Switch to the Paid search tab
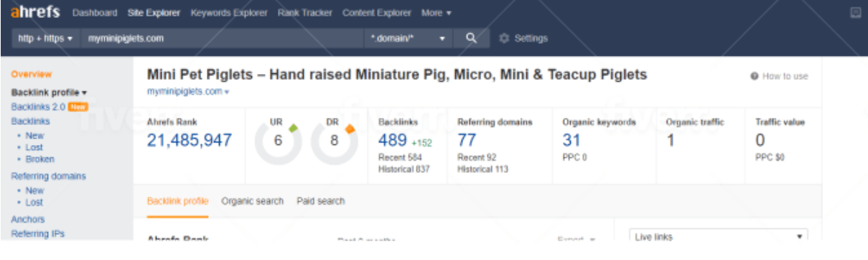This screenshot has height=260, width=868. [x=320, y=201]
